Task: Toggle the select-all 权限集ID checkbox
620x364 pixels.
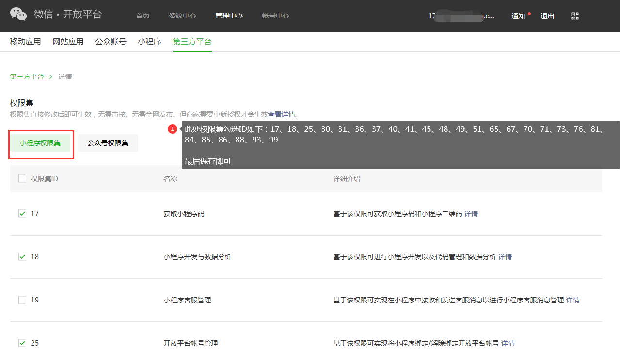Action: [22, 179]
